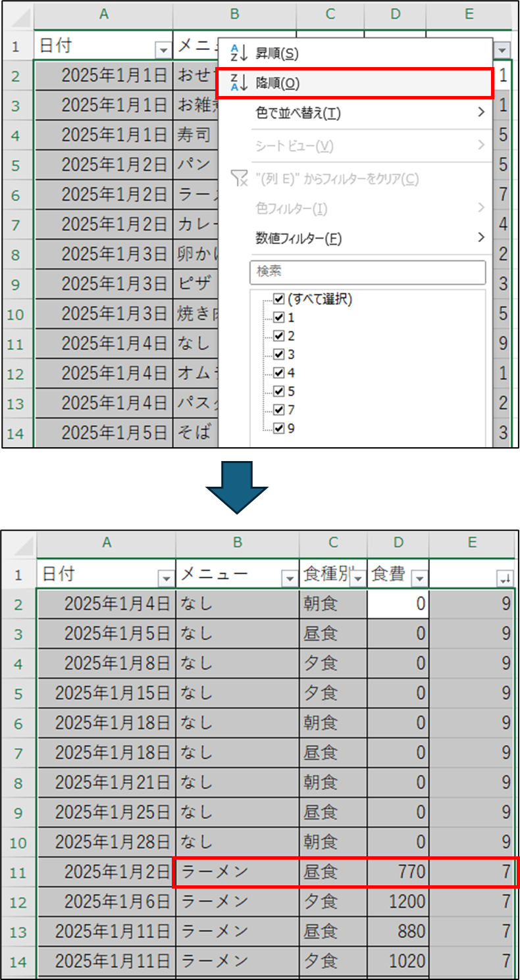Click the 770 食費 cell
Viewport: 520px width, 980px height.
(398, 872)
